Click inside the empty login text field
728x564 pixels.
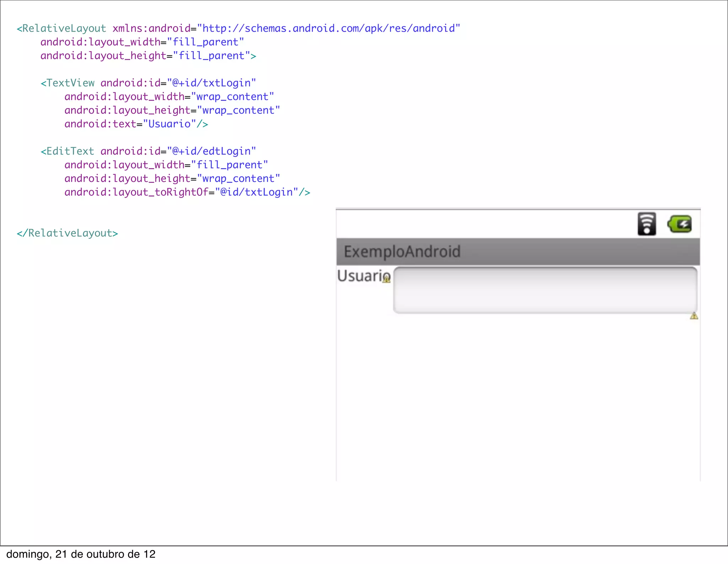pos(545,290)
